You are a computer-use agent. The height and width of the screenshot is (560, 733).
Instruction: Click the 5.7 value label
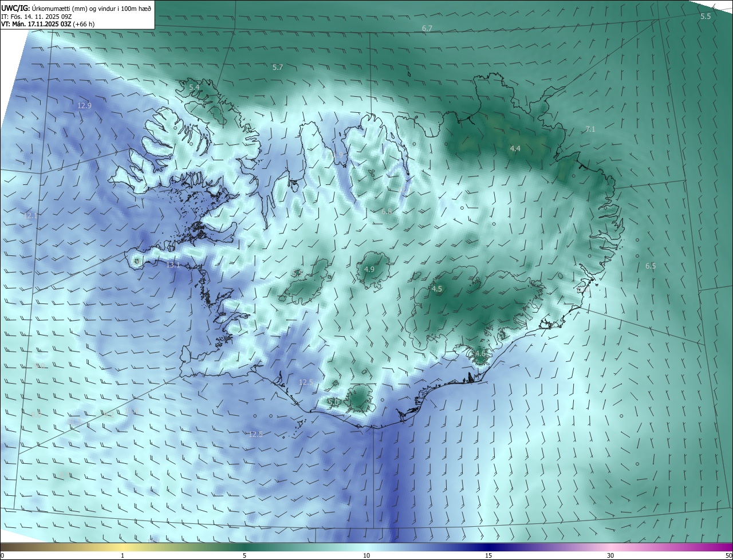click(x=278, y=67)
